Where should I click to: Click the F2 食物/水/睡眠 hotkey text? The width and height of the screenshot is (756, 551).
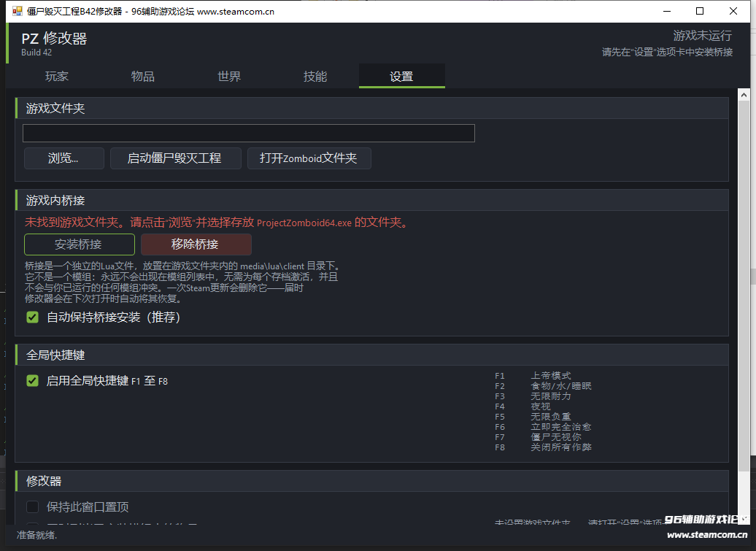543,385
